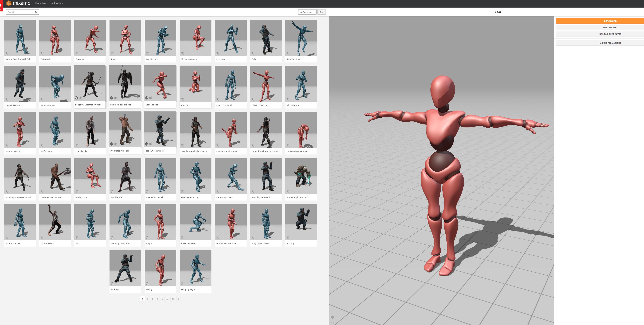Open the 48 Per page dropdown
This screenshot has height=325, width=644.
click(307, 12)
